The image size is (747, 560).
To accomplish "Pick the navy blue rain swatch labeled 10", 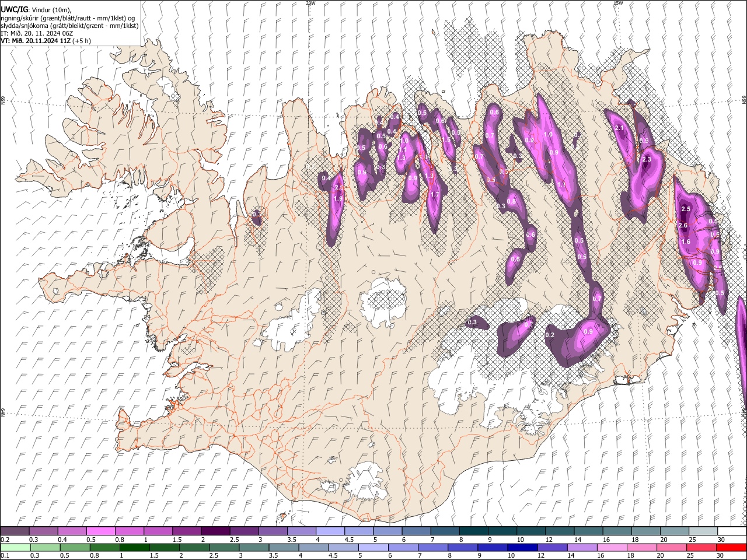I will pyautogui.click(x=522, y=547).
